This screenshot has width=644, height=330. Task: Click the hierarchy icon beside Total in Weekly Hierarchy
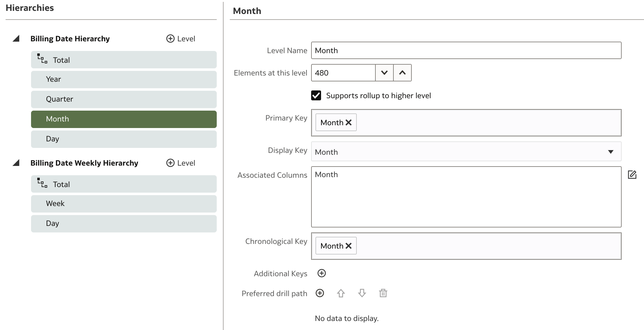pos(42,183)
